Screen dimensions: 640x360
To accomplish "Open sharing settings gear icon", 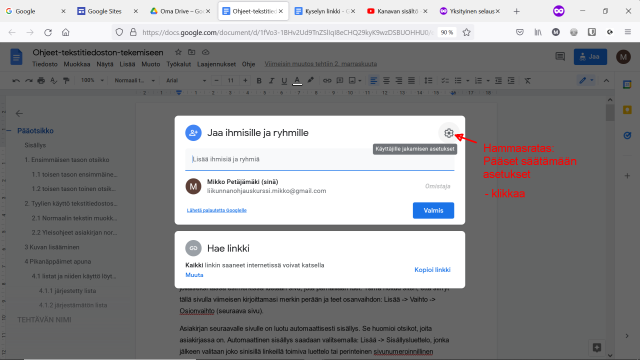I will pyautogui.click(x=449, y=133).
